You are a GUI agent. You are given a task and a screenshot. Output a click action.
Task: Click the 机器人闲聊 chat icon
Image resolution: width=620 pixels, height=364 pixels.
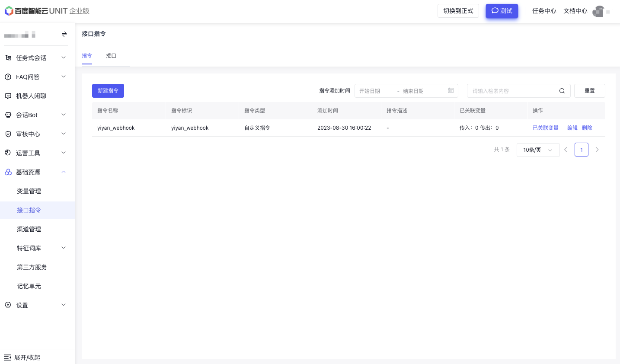click(x=8, y=96)
